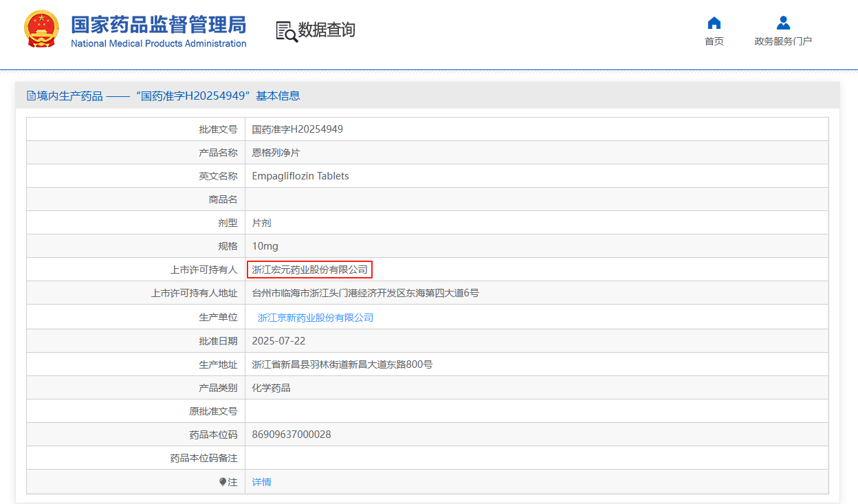
Task: Click the 上市许可持有人地址 row label
Action: coord(194,293)
